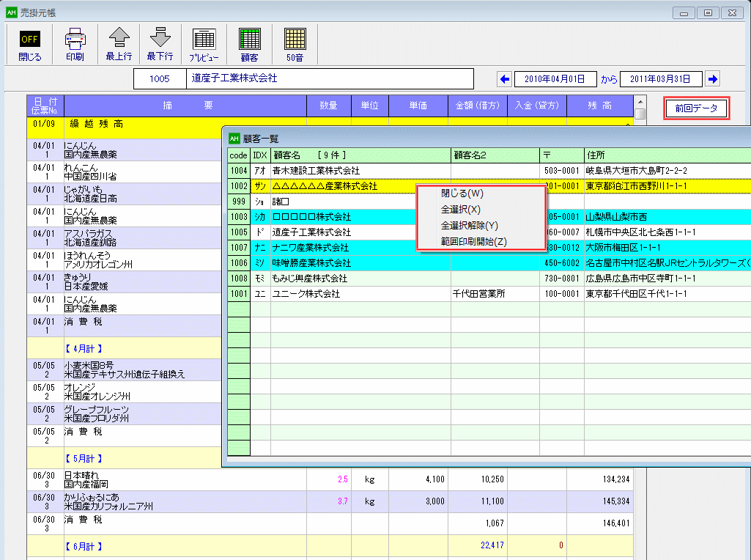
Task: Click the left blue arrow before start date
Action: click(x=504, y=79)
